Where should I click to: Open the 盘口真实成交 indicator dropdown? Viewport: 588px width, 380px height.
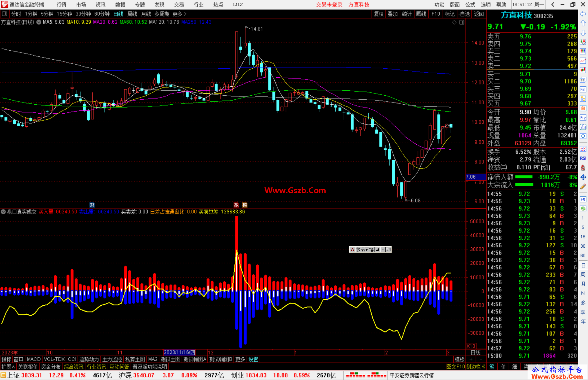click(x=3, y=212)
